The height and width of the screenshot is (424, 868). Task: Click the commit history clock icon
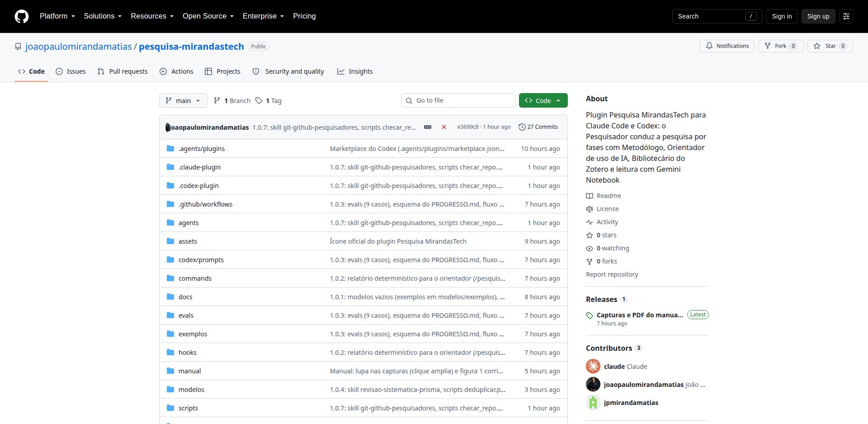pos(522,127)
